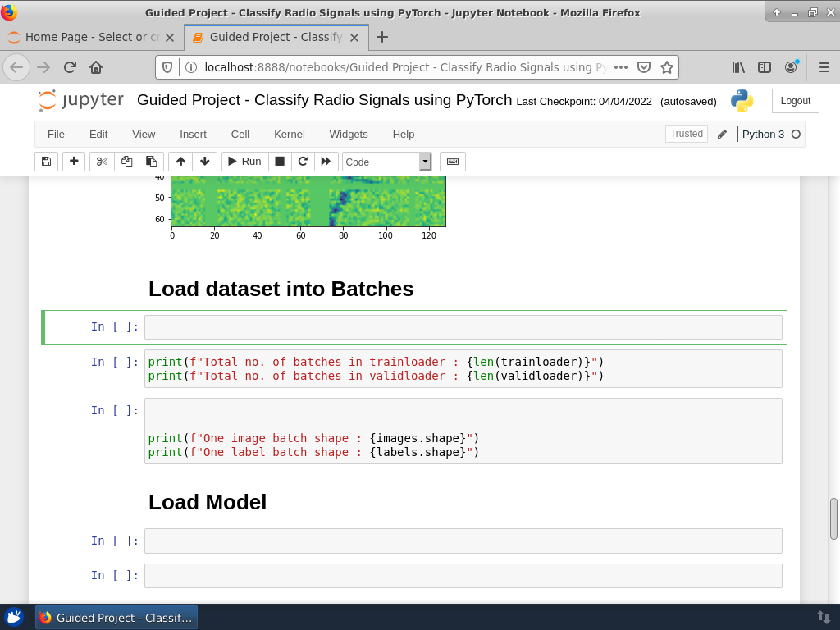Bookmark this page with the star icon
The height and width of the screenshot is (630, 840).
[x=667, y=67]
